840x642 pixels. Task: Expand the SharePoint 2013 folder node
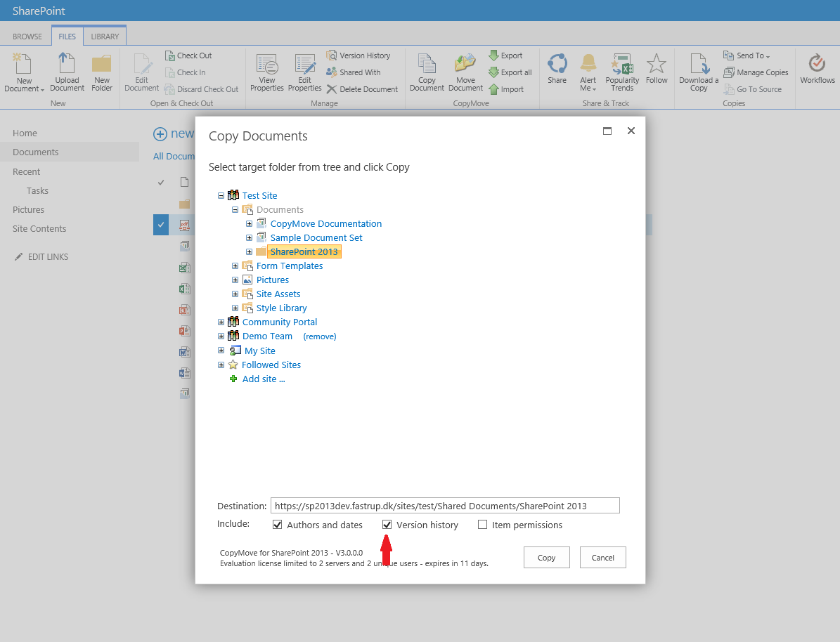tap(249, 251)
